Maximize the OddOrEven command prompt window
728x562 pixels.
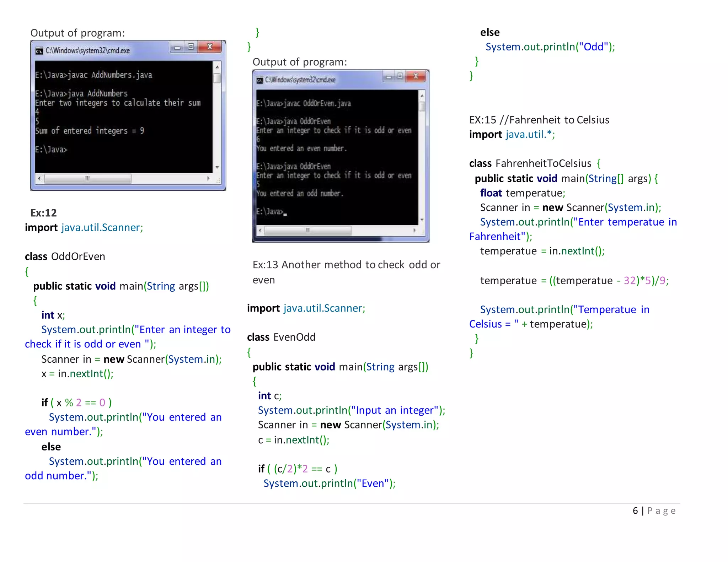click(400, 76)
